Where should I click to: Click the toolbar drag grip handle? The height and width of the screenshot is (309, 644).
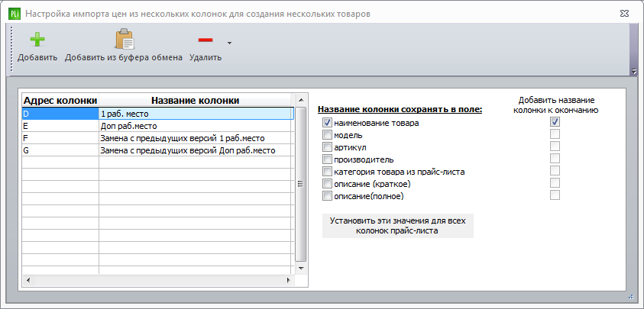click(x=11, y=50)
